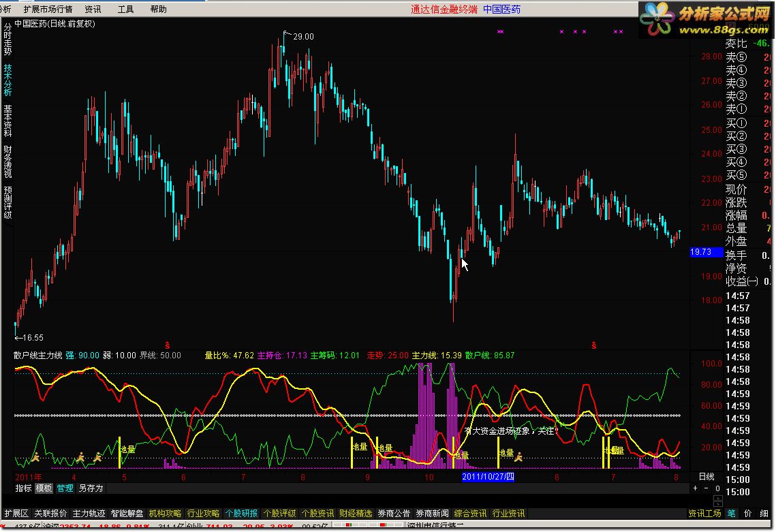Click the 主持仓: 17.13 indicator value

pyautogui.click(x=282, y=356)
